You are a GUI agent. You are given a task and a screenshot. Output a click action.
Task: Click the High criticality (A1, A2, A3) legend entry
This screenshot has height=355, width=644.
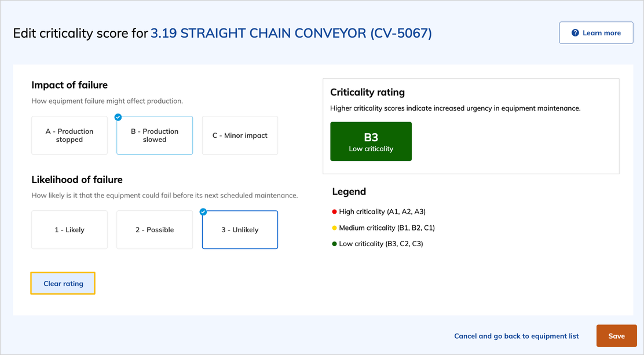(382, 211)
